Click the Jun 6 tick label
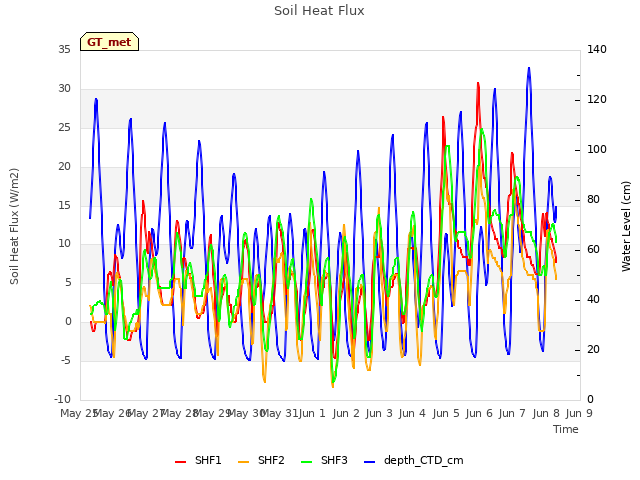Screen dimensions: 640x480 [479, 413]
